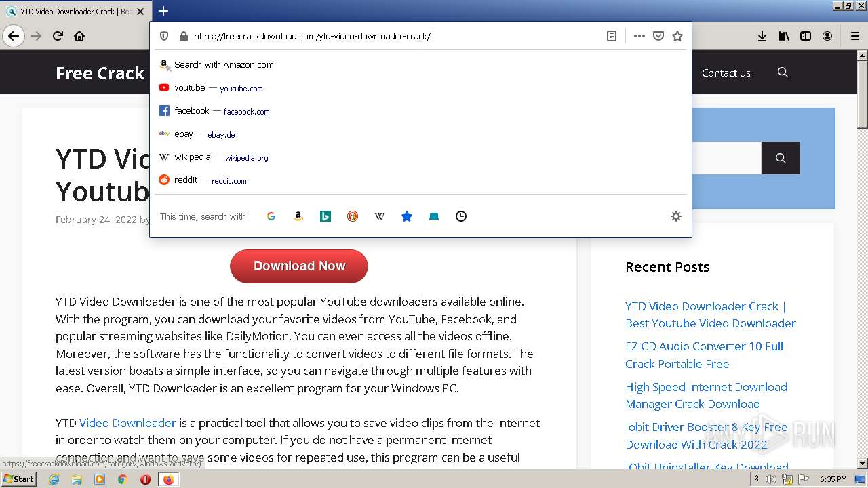Search this time in history
868x488 pixels.
pyautogui.click(x=461, y=216)
